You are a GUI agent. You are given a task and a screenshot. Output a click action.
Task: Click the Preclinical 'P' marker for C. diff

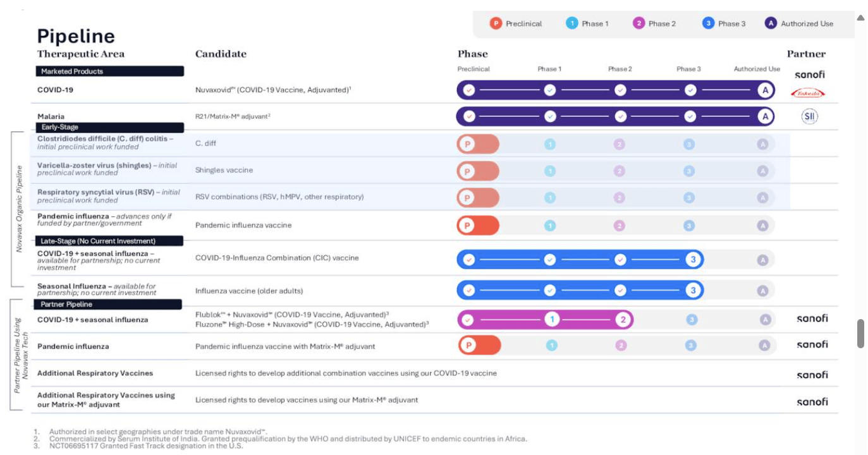468,144
